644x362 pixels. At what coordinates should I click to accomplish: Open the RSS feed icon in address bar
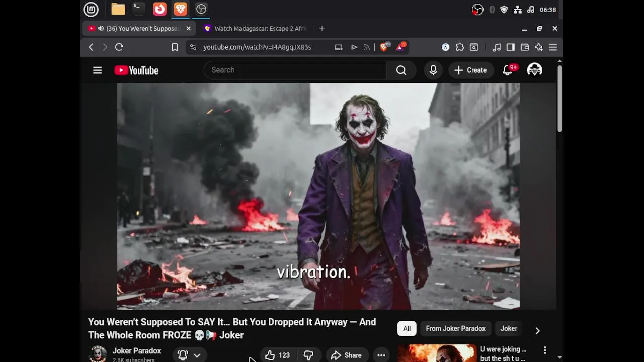366,47
